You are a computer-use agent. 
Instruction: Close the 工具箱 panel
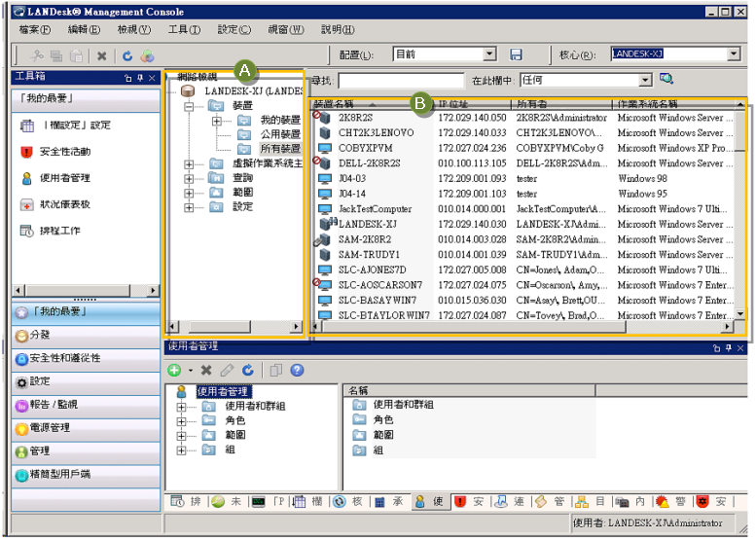pos(152,78)
